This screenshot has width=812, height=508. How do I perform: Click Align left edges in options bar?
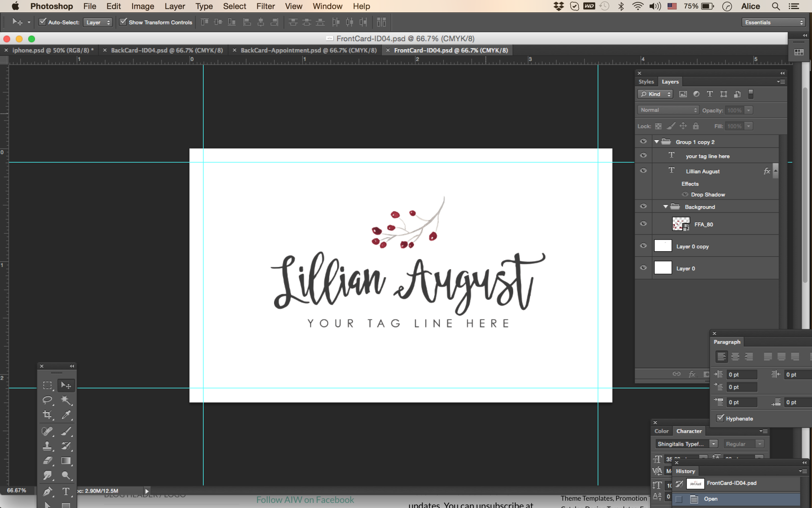[x=247, y=22]
